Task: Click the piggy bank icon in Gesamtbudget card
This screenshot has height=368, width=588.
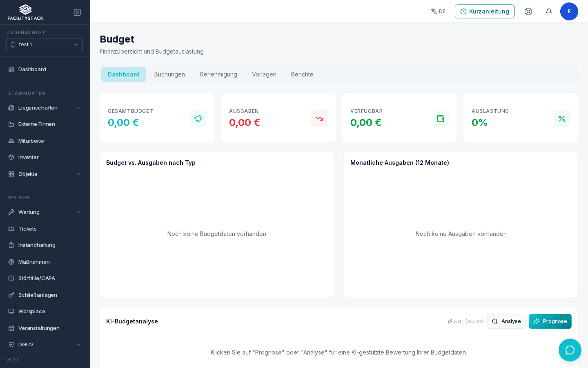Action: pyautogui.click(x=198, y=119)
